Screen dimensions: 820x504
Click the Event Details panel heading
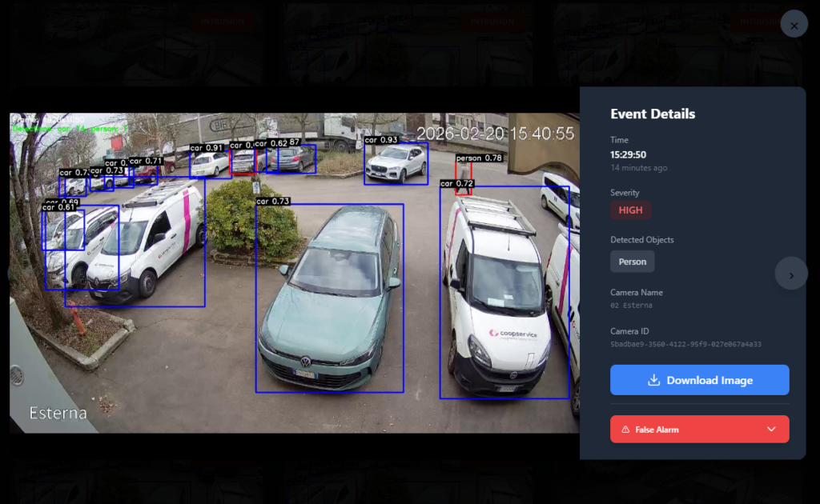(653, 114)
